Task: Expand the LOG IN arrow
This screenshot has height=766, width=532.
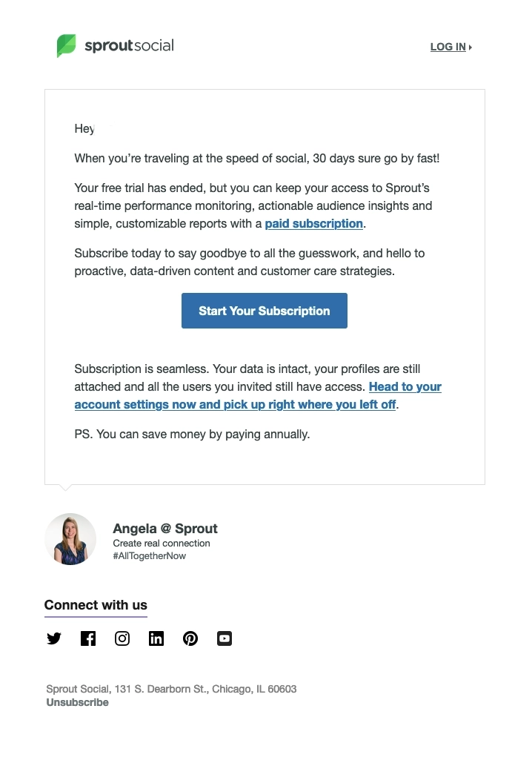Action: pos(470,47)
